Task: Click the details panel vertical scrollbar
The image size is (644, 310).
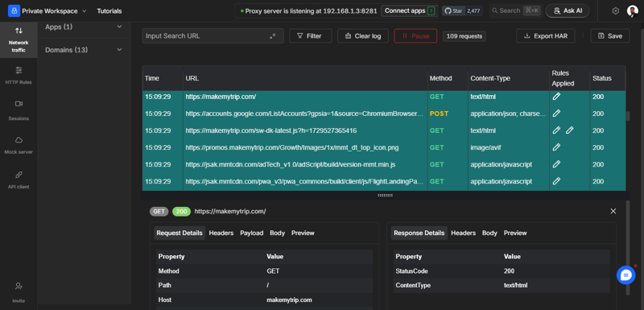Action: [628, 247]
